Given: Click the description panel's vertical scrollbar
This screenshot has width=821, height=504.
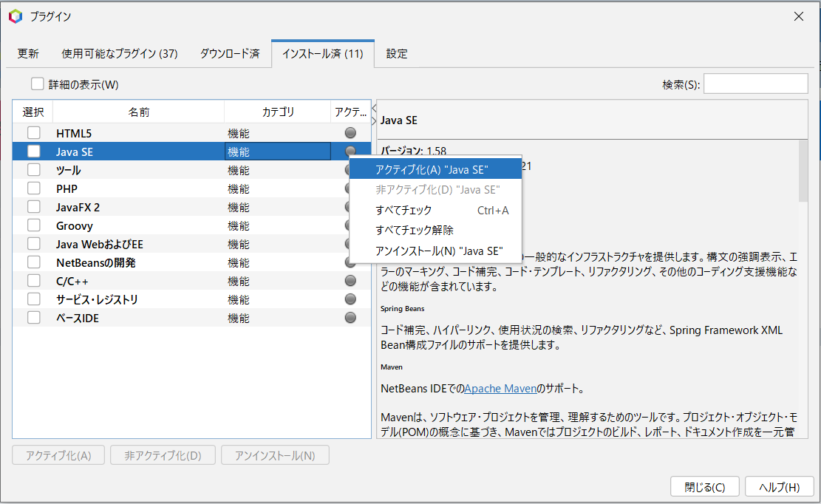Looking at the screenshot, I should (803, 171).
